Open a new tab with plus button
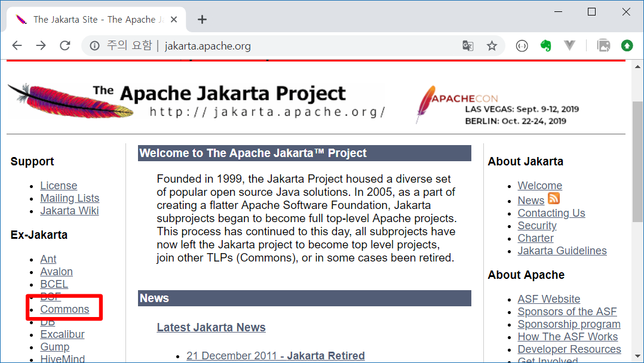 coord(202,19)
